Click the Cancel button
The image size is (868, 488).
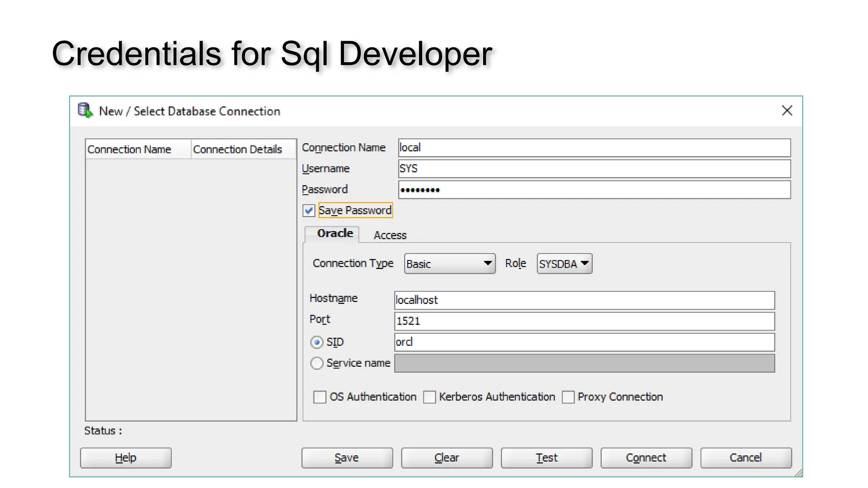point(746,457)
